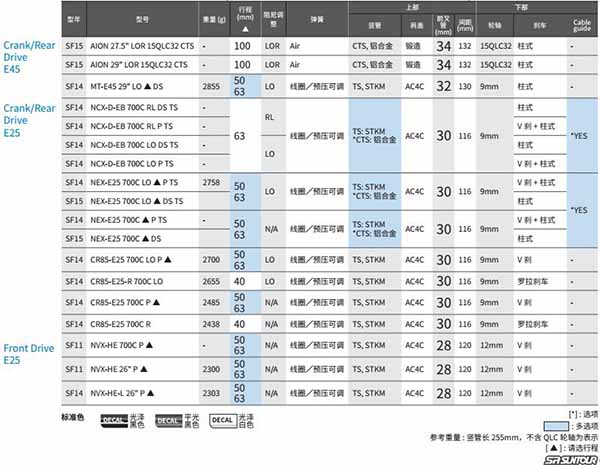This screenshot has width=600, height=465.
Task: Click 罗拉刹车 in CR8S-E25-R 700C LO row
Action: (533, 282)
